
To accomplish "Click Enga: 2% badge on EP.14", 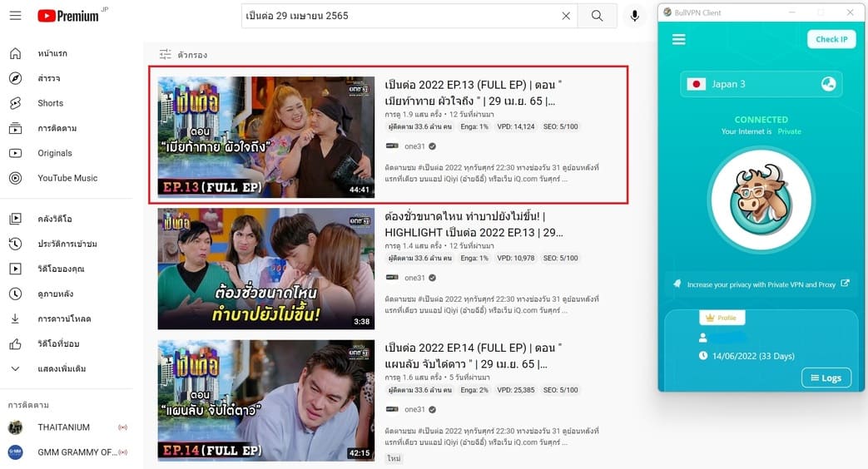I will 474,390.
